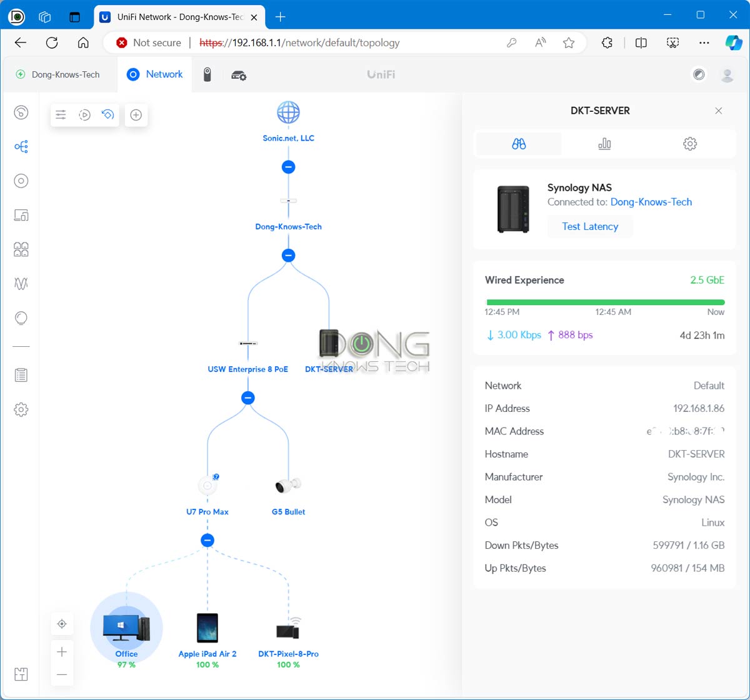Click the reset layout icon in topology toolbar

click(x=107, y=115)
